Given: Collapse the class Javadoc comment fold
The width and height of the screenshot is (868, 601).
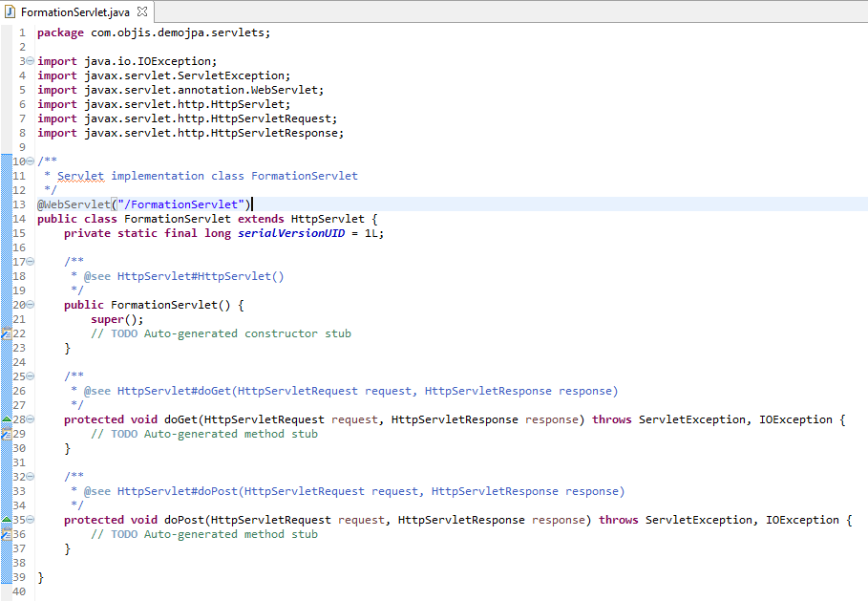Looking at the screenshot, I should click(30, 161).
